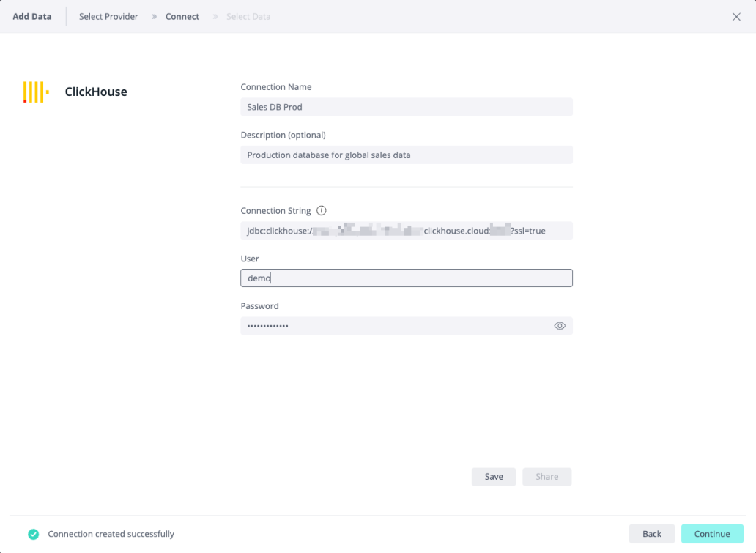Screen dimensions: 756x553
Task: Open the Connection String info icon
Action: point(321,211)
